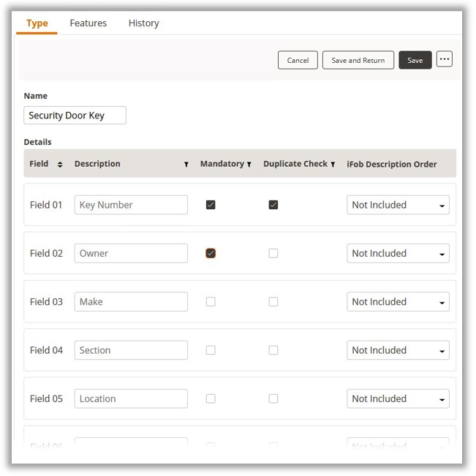
Task: Click the Cancel button
Action: tap(298, 60)
